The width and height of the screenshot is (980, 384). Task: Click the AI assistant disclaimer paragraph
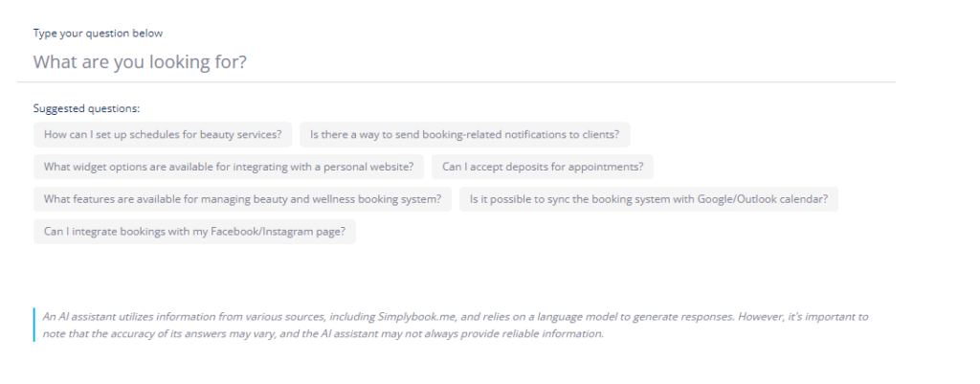coord(450,325)
